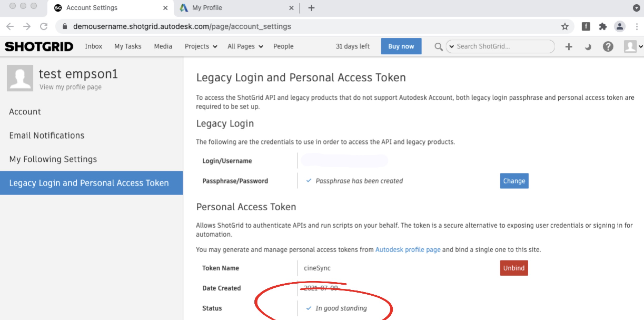Screen dimensions: 644x320
Task: Expand the All Pages dropdown
Action: pos(245,46)
